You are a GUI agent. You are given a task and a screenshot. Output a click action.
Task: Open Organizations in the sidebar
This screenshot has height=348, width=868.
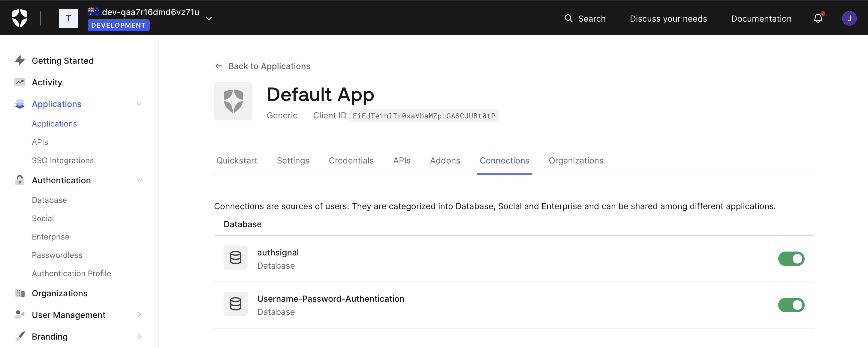pos(60,293)
